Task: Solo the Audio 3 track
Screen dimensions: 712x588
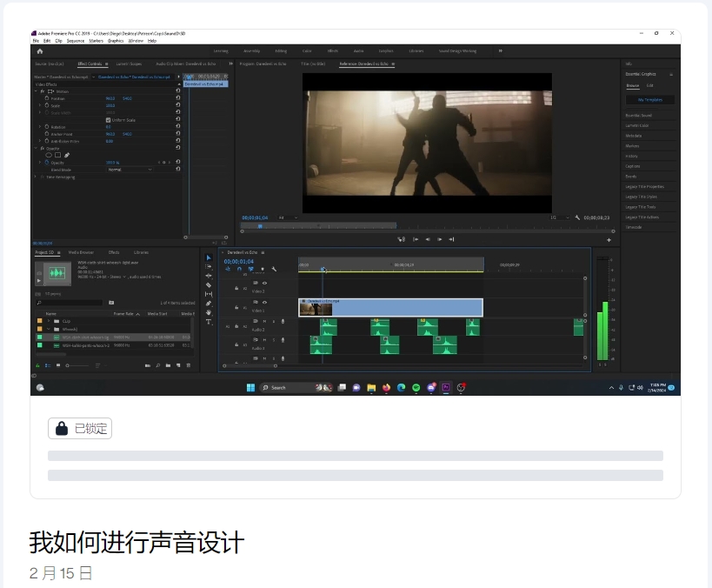Action: (273, 340)
